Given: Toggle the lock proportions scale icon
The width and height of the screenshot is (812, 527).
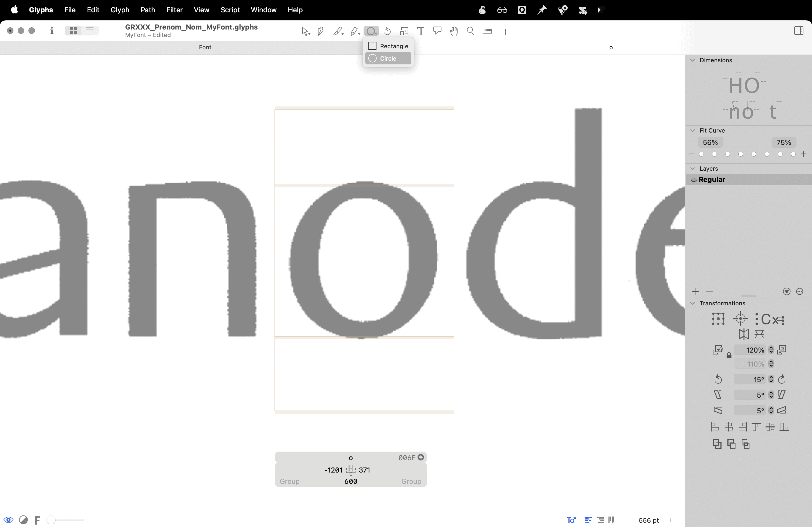Looking at the screenshot, I should coord(729,356).
